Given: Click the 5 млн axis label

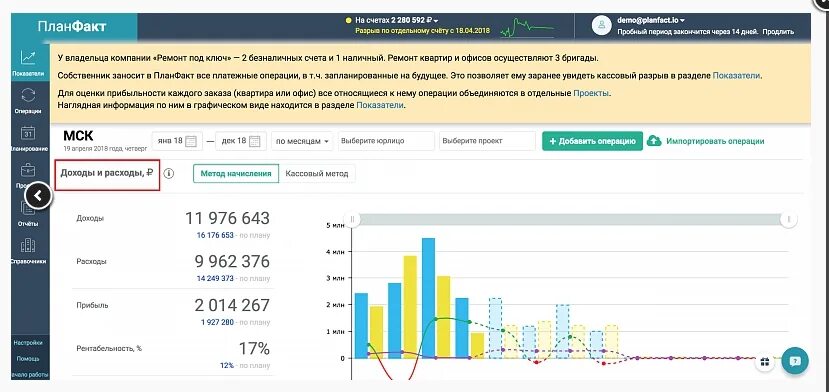Looking at the screenshot, I should [336, 225].
